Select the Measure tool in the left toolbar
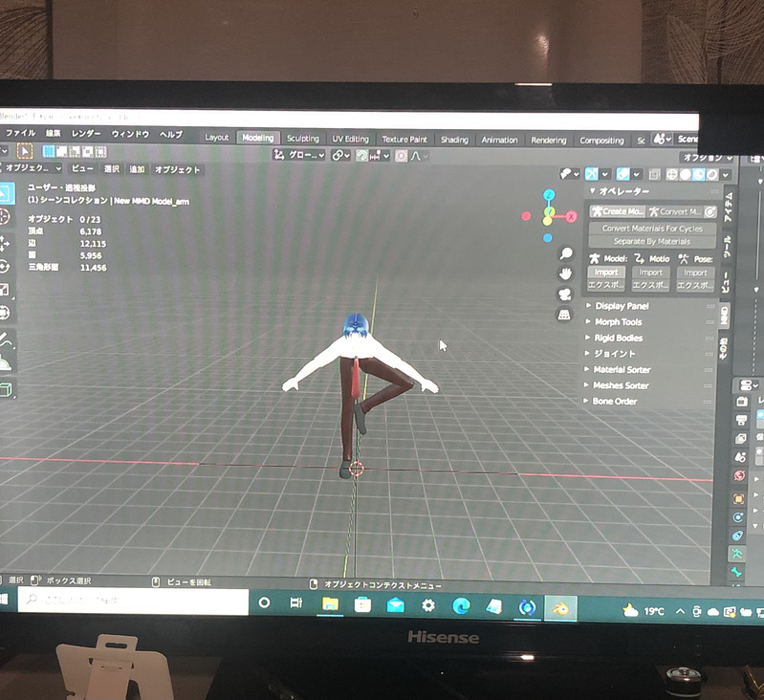 pyautogui.click(x=5, y=362)
